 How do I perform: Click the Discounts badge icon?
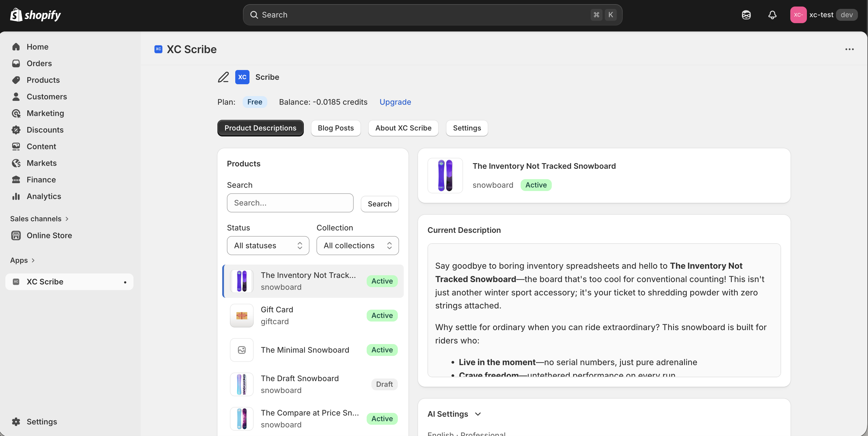[16, 130]
